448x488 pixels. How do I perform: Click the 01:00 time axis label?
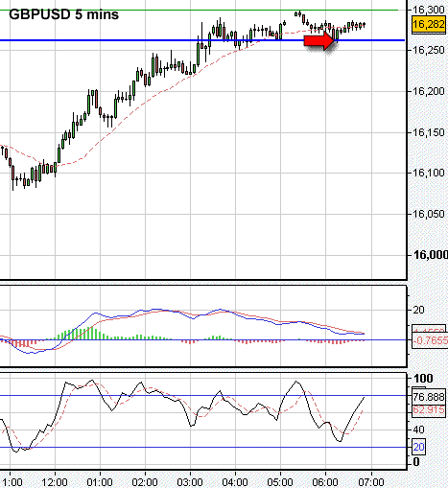pos(100,482)
